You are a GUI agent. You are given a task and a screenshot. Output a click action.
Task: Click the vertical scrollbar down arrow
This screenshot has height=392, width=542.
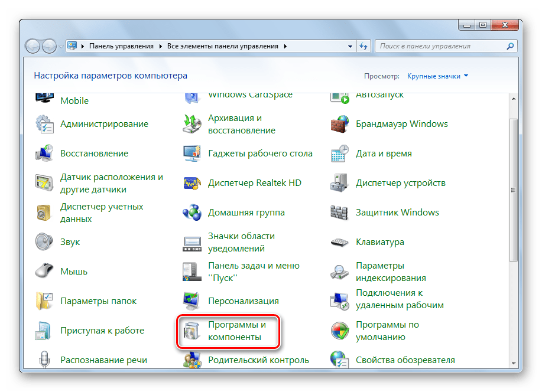point(513,362)
